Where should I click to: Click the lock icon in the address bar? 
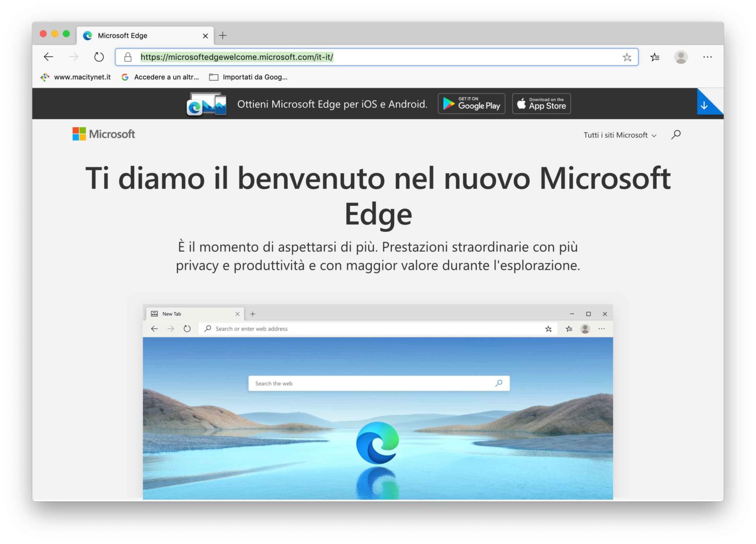(x=128, y=57)
